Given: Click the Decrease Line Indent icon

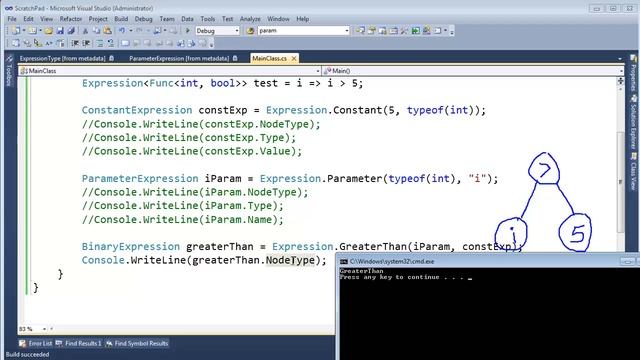Looking at the screenshot, I should (x=75, y=43).
